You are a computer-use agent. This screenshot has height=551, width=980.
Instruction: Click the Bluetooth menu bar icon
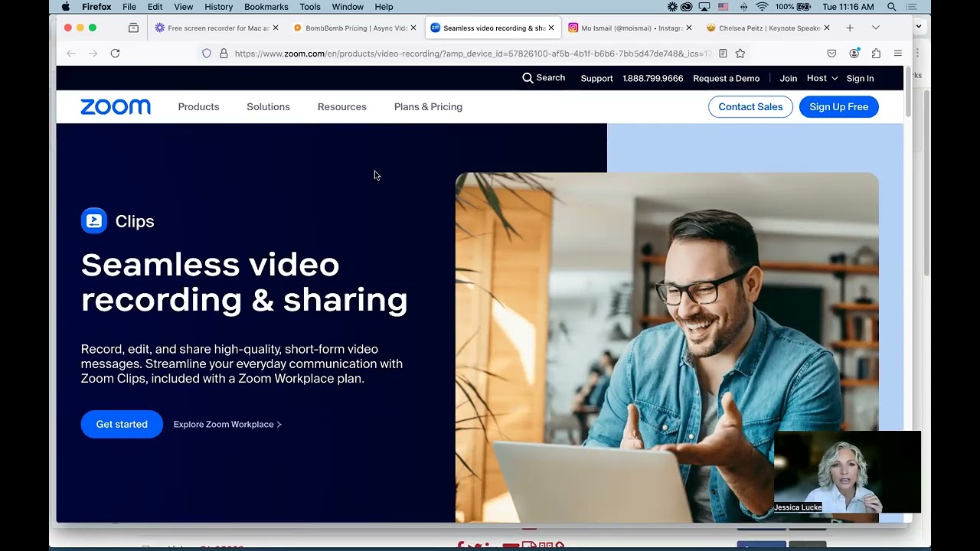click(x=743, y=7)
